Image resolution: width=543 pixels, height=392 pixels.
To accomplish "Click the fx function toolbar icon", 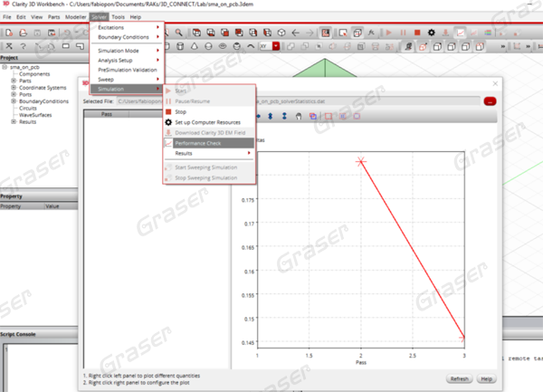I will click(371, 33).
